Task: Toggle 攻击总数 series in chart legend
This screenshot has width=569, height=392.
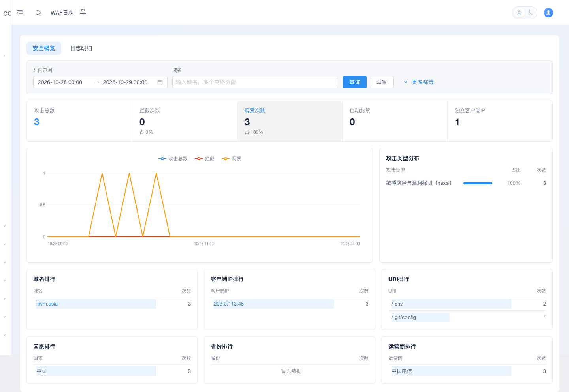Action: (173, 159)
